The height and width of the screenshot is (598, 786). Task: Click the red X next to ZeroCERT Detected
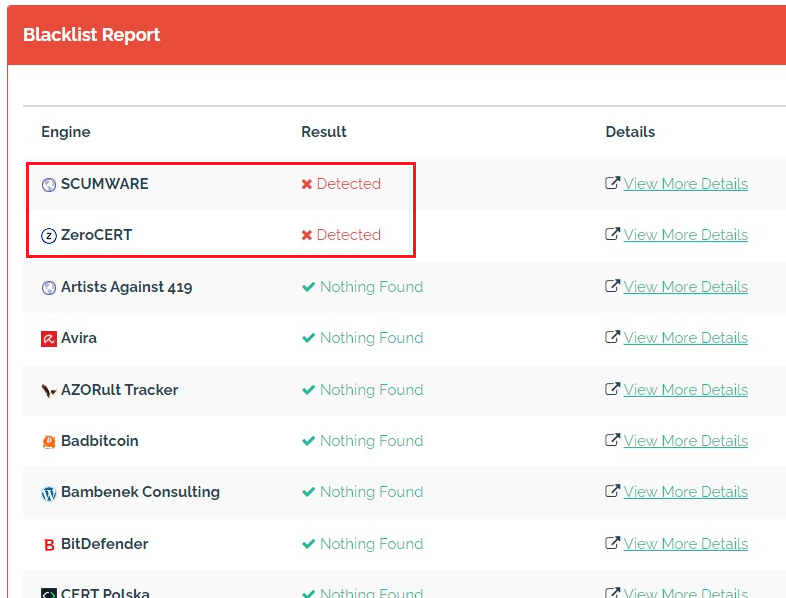click(x=307, y=235)
